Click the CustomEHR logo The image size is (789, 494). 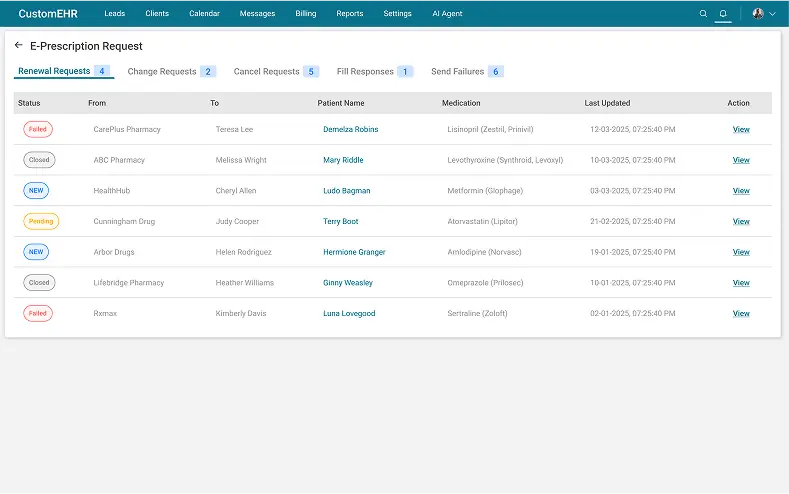click(x=48, y=14)
